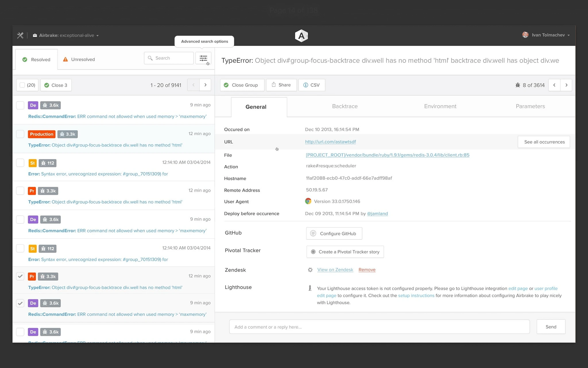The image size is (588, 368).
Task: Click the Close Group button
Action: [x=242, y=85]
